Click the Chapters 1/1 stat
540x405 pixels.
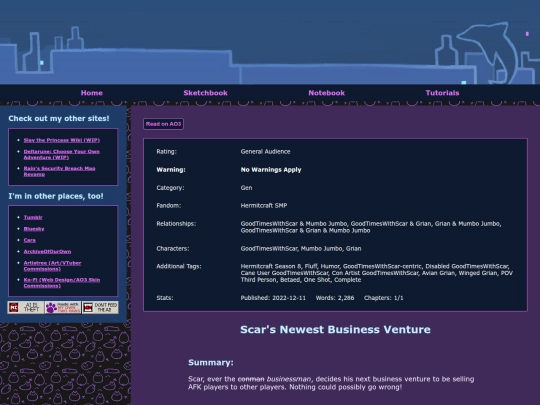(383, 298)
